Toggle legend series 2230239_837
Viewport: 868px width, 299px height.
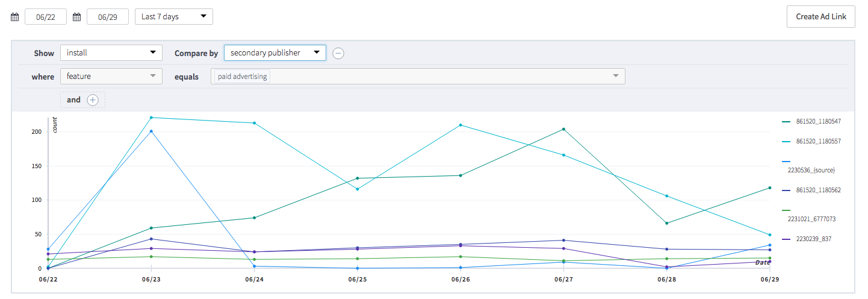click(x=807, y=239)
